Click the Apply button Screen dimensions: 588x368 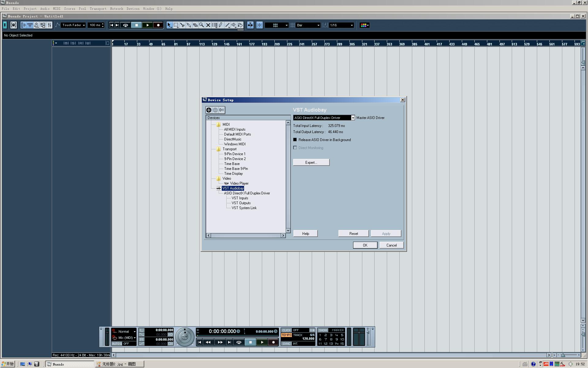coord(386,234)
